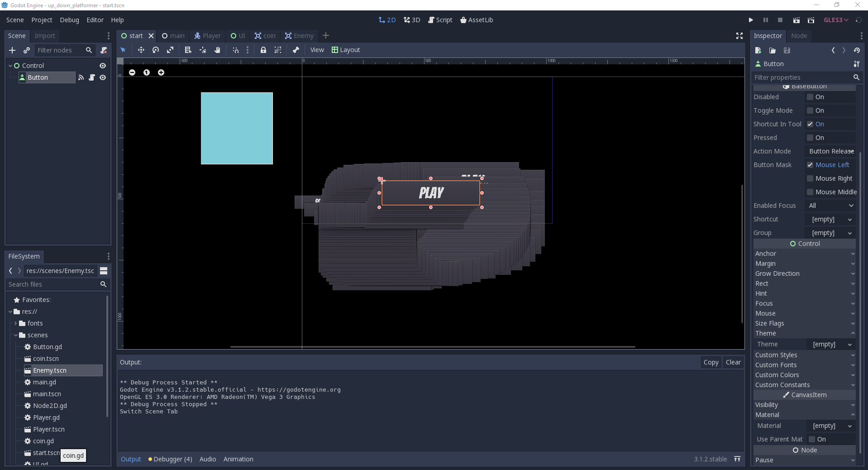This screenshot has width=868, height=470.
Task: Copy the Output log contents
Action: tap(711, 362)
